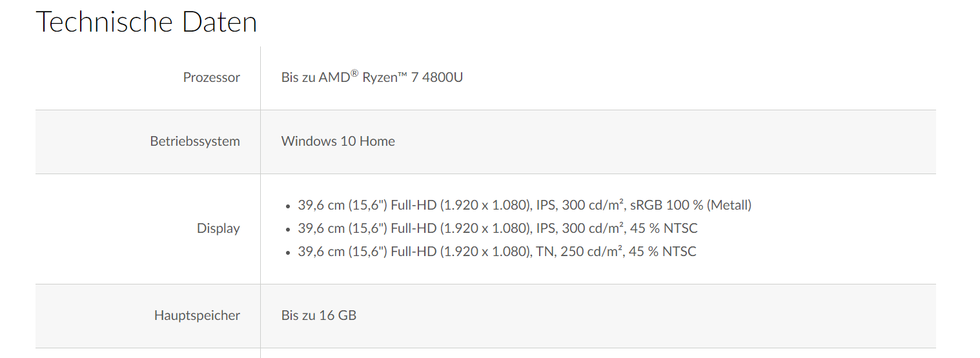Viewport: 980px width, 358px height.
Task: Click the "(Metall)" text in first display entry
Action: pyautogui.click(x=729, y=206)
